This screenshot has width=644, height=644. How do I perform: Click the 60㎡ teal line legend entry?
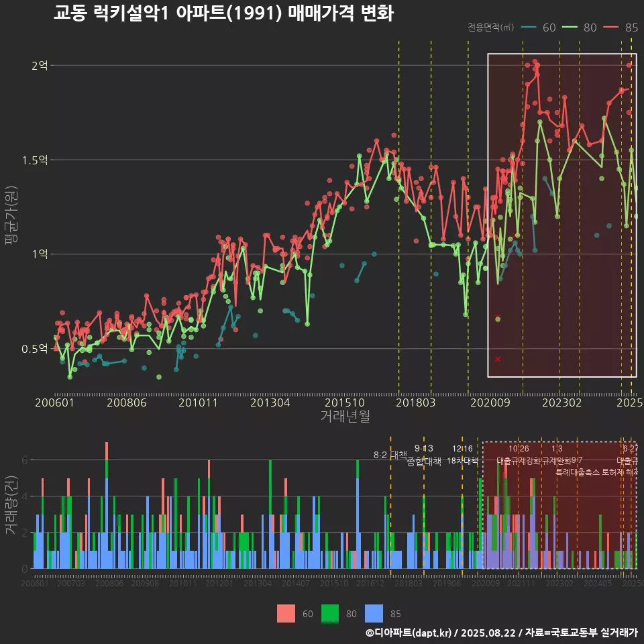[x=538, y=28]
